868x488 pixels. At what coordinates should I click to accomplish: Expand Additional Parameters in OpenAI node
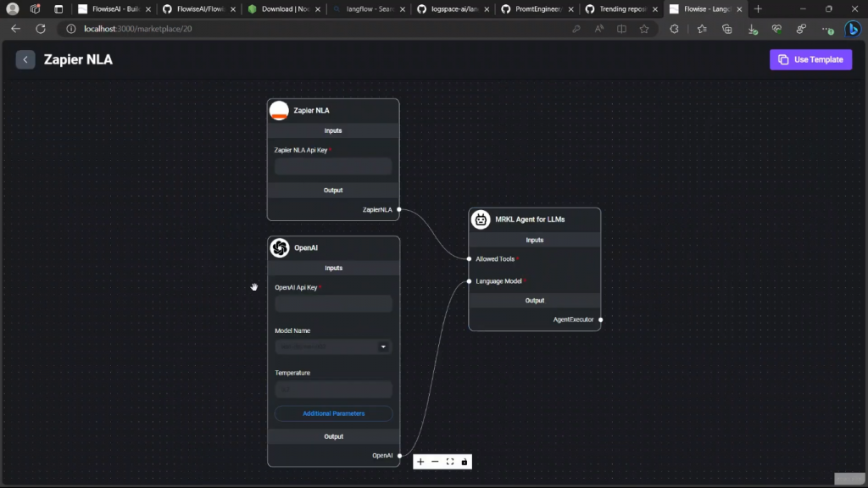coord(333,413)
